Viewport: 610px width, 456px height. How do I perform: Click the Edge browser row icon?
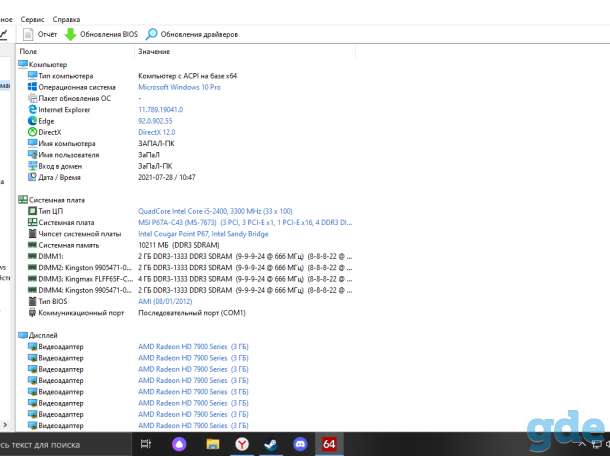(x=33, y=121)
